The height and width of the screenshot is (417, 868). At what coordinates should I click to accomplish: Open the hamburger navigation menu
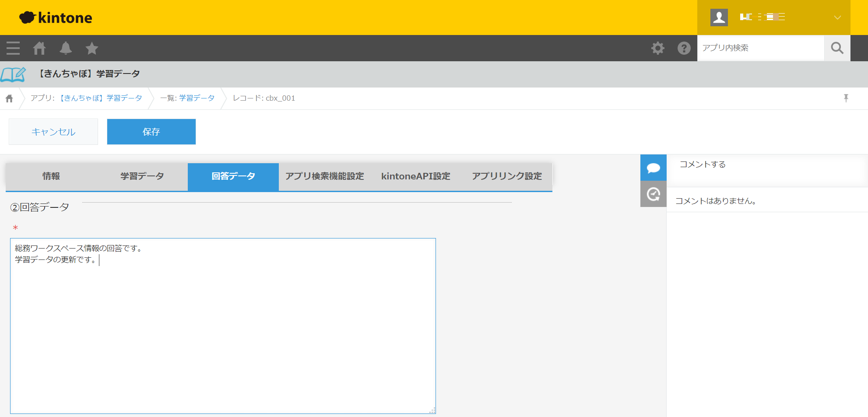click(x=13, y=48)
